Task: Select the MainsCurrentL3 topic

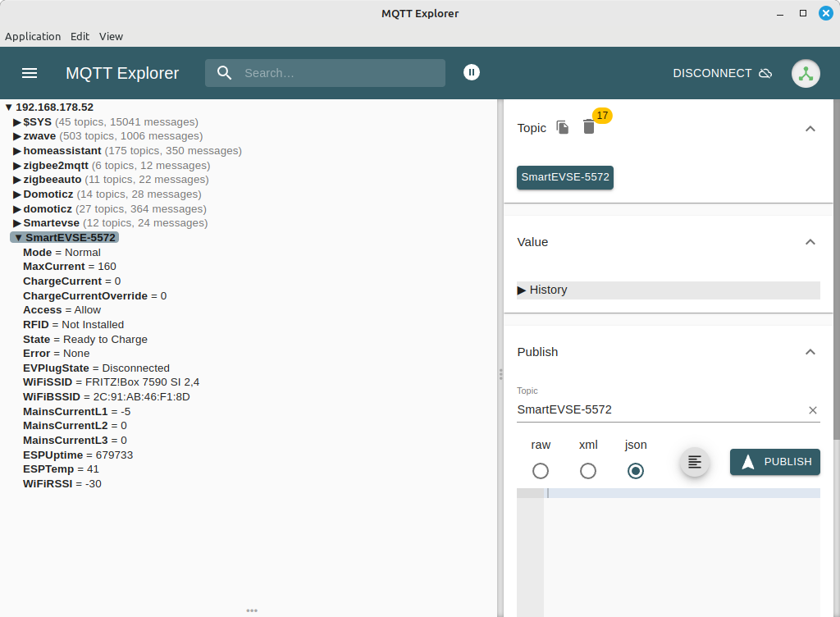Action: [75, 441]
